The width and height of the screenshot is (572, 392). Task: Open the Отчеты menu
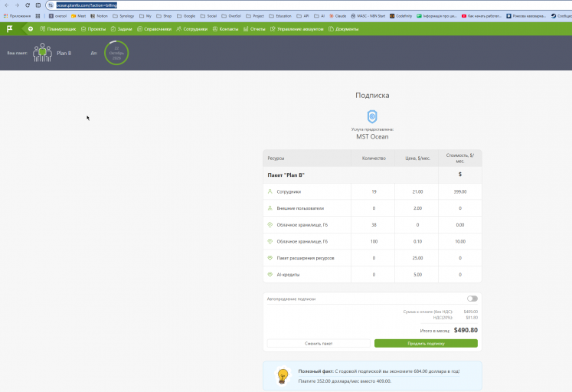pos(254,29)
